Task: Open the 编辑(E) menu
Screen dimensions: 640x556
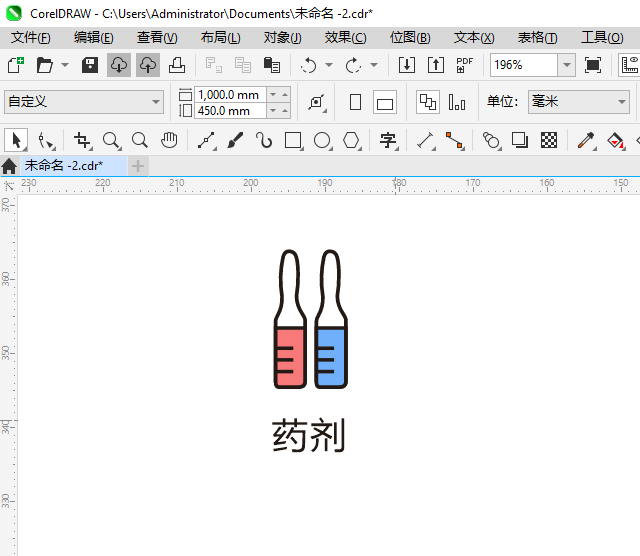Action: pos(94,38)
